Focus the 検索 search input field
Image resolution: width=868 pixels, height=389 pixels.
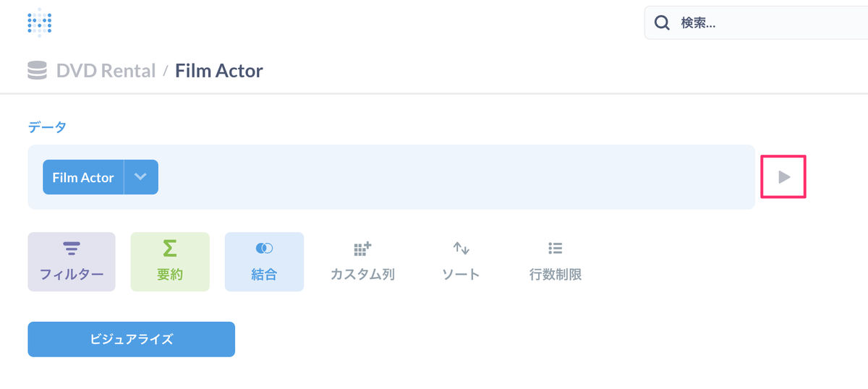tap(756, 23)
